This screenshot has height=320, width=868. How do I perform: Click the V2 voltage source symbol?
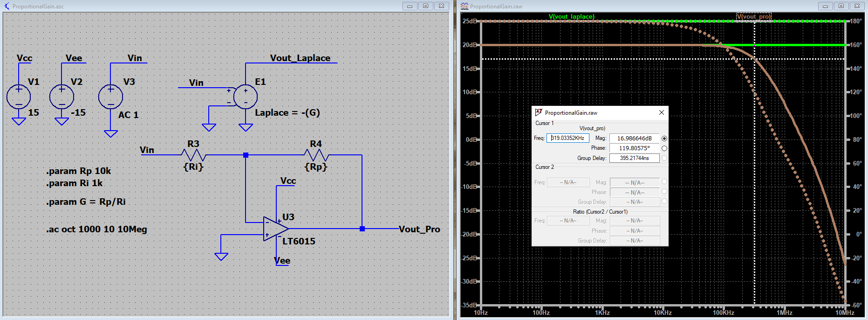(x=62, y=97)
